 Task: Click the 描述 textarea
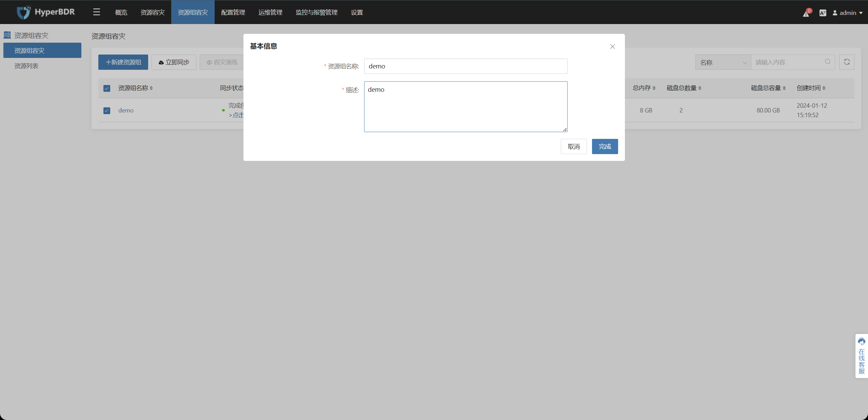click(x=466, y=107)
